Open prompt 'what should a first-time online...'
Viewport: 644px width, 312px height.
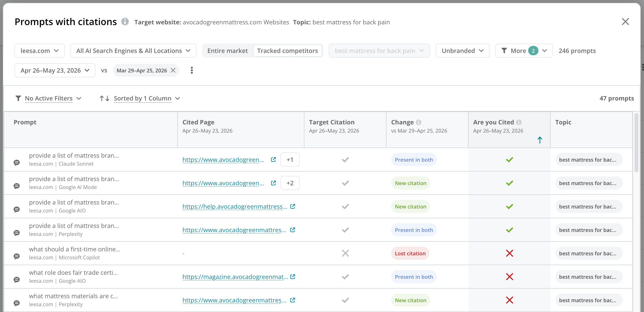(x=75, y=249)
